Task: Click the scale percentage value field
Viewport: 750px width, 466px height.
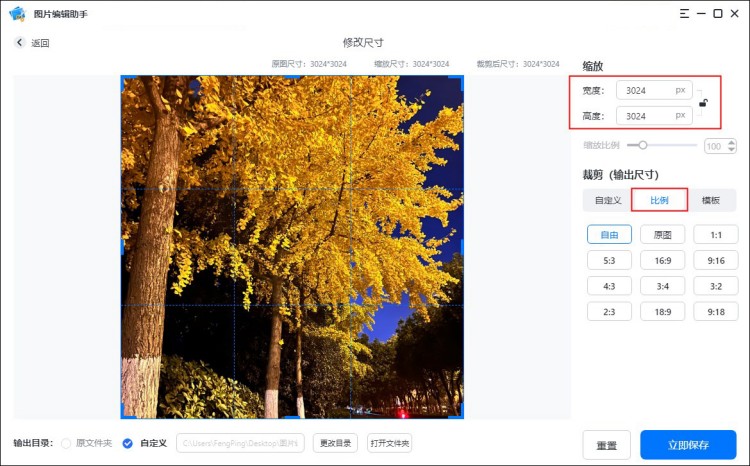Action: tap(715, 146)
